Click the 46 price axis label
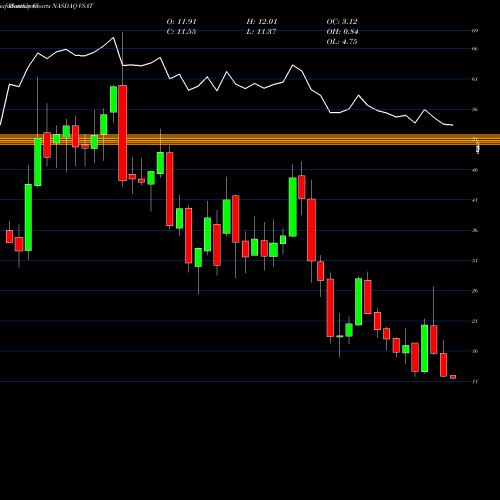 [x=475, y=170]
